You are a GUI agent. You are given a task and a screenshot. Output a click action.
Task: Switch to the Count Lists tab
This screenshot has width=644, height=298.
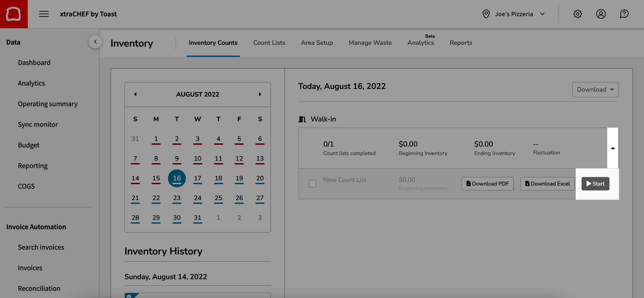(269, 43)
